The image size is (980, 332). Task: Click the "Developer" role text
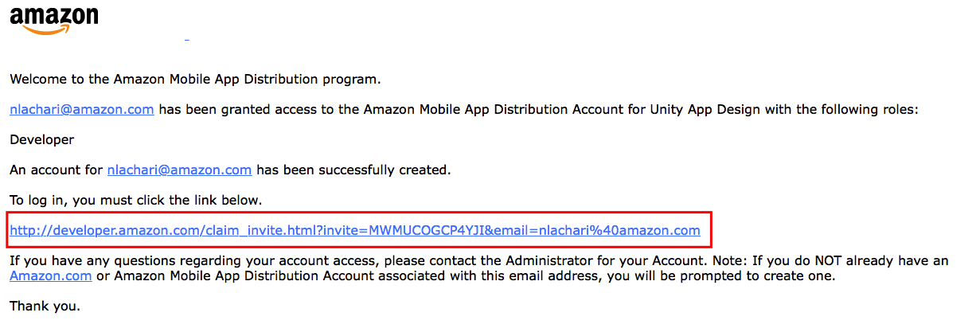(42, 139)
